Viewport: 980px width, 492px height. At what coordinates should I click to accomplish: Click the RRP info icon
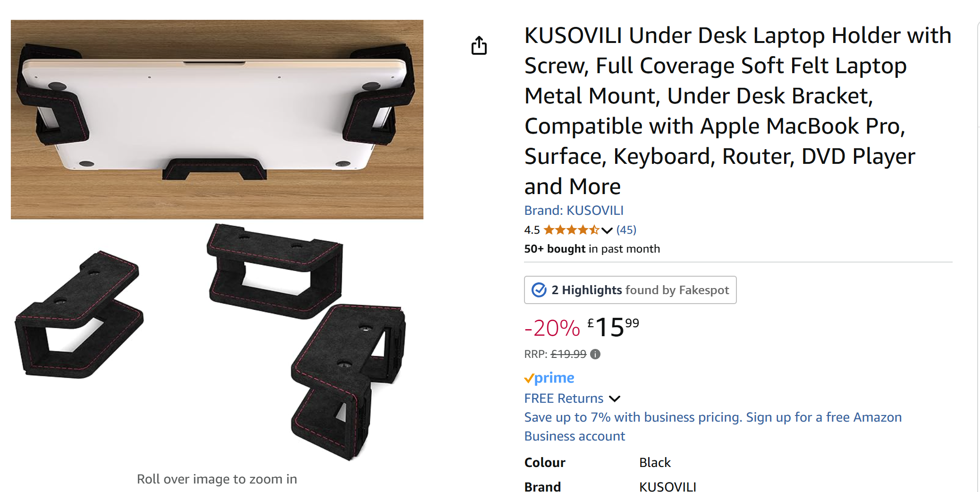coord(595,354)
